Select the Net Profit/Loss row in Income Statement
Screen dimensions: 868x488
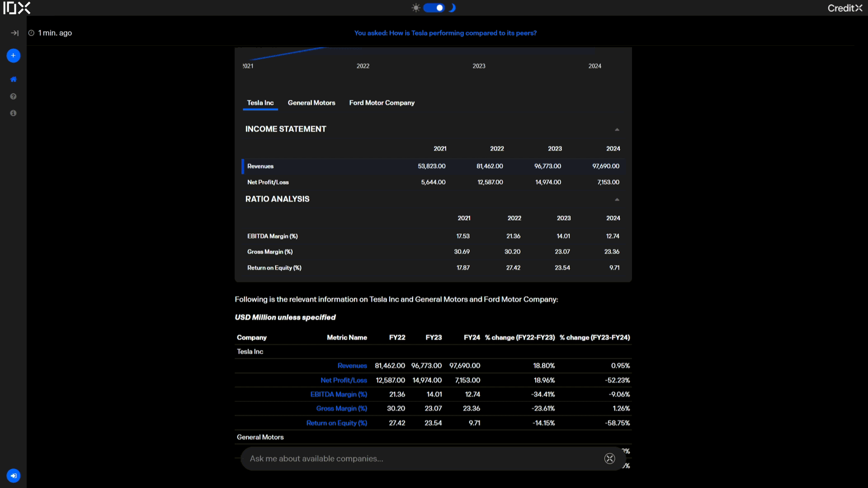433,182
